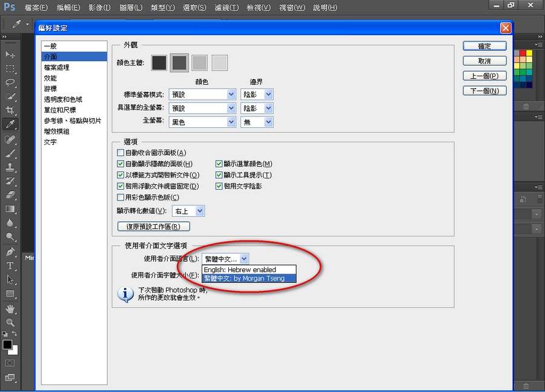This screenshot has height=392, width=545.
Task: Click the 下一個(N) button
Action: coord(484,91)
